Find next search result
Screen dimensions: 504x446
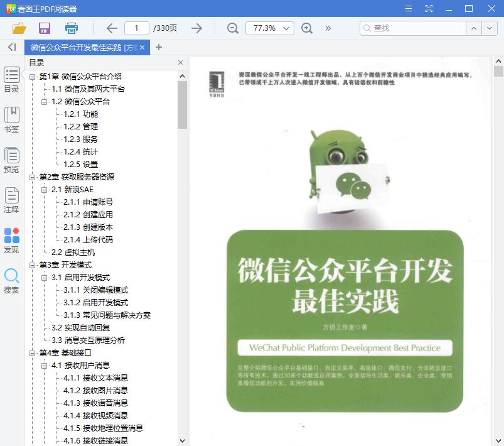tap(489, 28)
